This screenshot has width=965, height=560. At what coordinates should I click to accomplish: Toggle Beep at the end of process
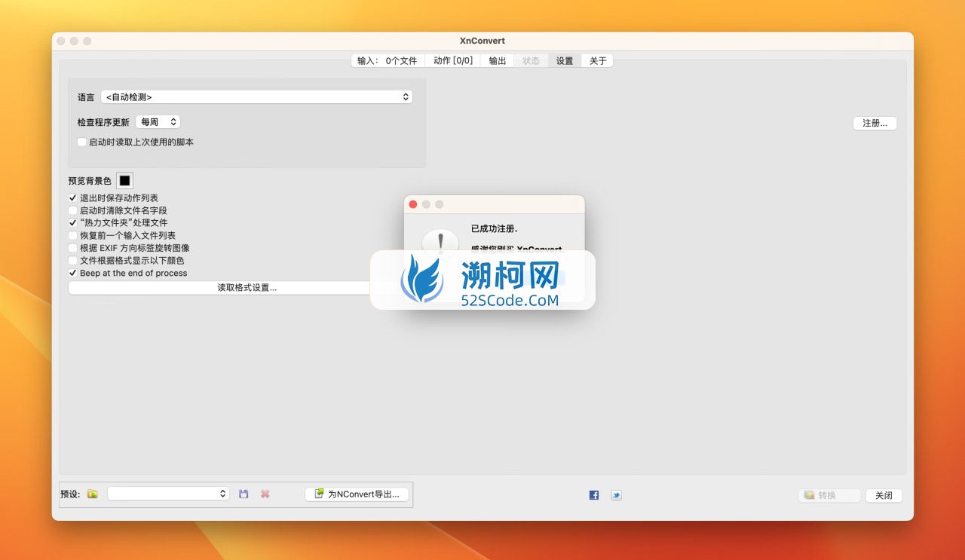[x=73, y=273]
